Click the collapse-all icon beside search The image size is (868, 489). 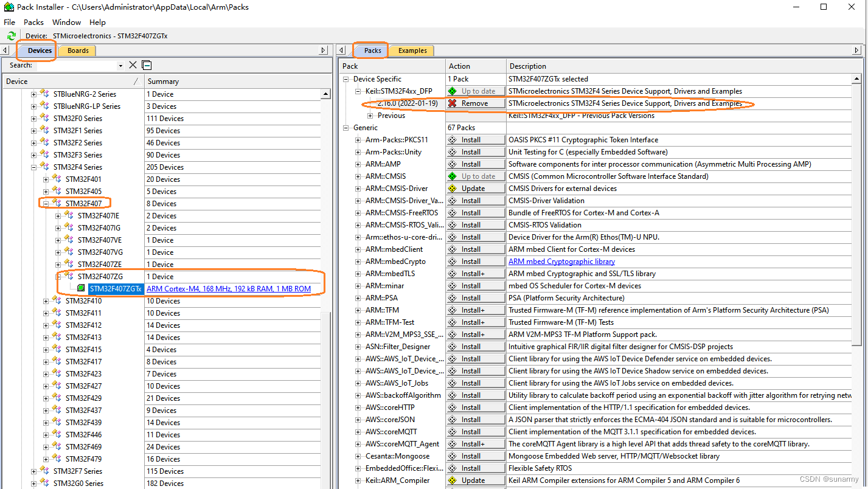[x=147, y=65]
